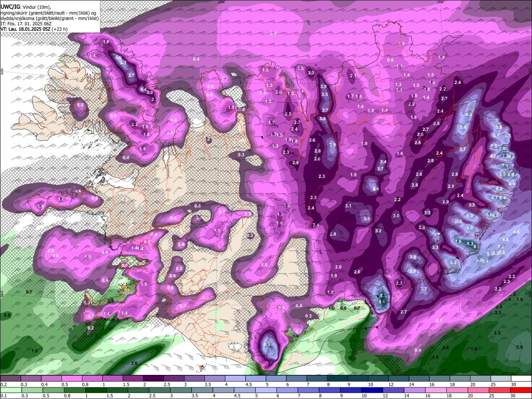The height and width of the screenshot is (399, 532).
Task: Click the 0.2 swatch in the snow legend
Action: [x=10, y=379]
